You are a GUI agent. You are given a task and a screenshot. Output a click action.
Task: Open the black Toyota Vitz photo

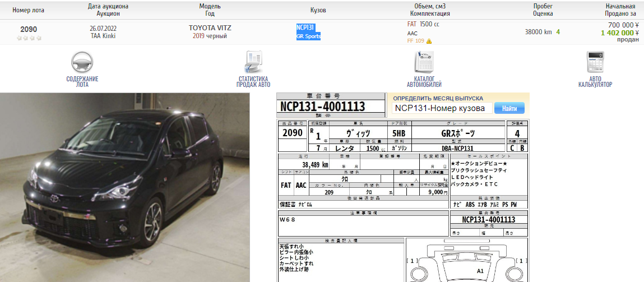point(125,187)
